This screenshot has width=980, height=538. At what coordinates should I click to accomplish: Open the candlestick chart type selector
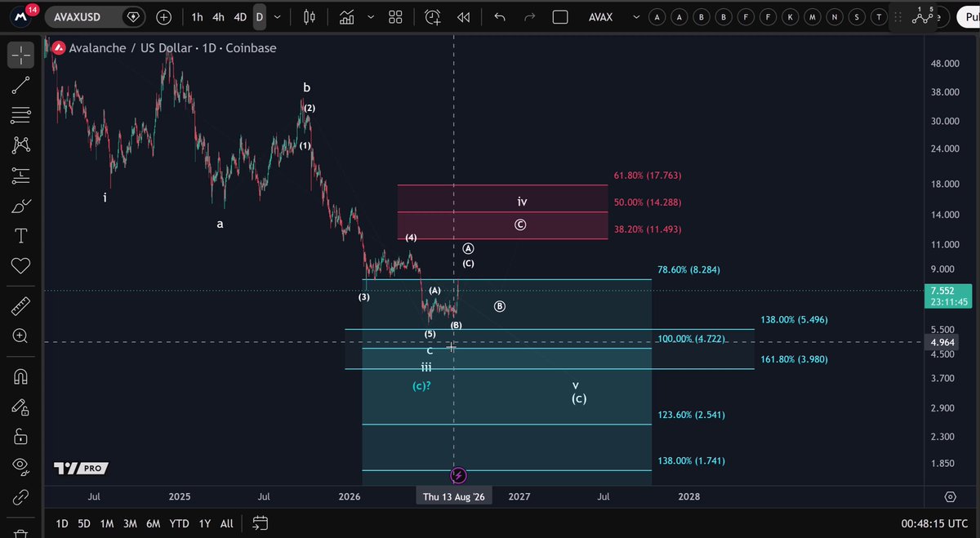tap(309, 17)
